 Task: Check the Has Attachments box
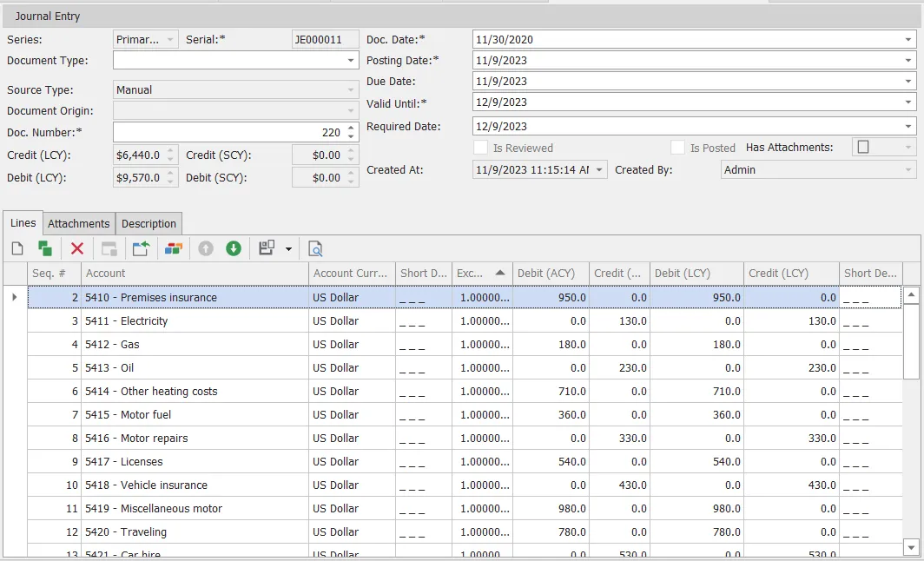coord(863,148)
